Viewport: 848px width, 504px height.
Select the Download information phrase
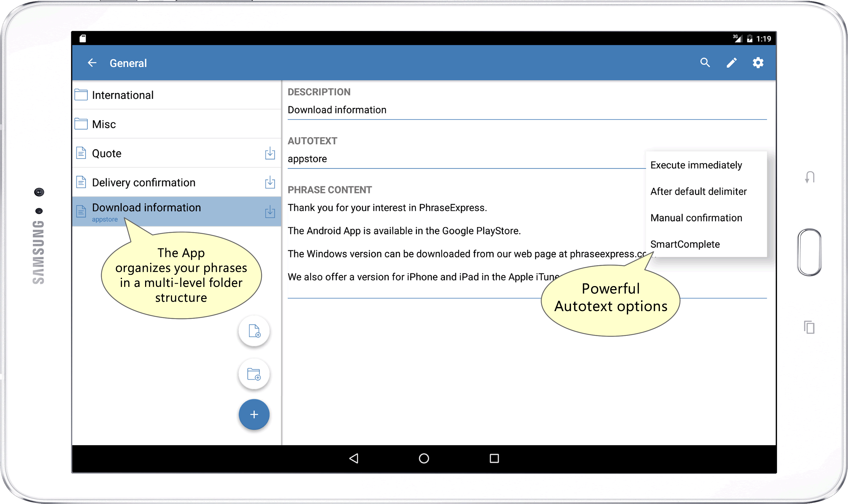pyautogui.click(x=177, y=212)
